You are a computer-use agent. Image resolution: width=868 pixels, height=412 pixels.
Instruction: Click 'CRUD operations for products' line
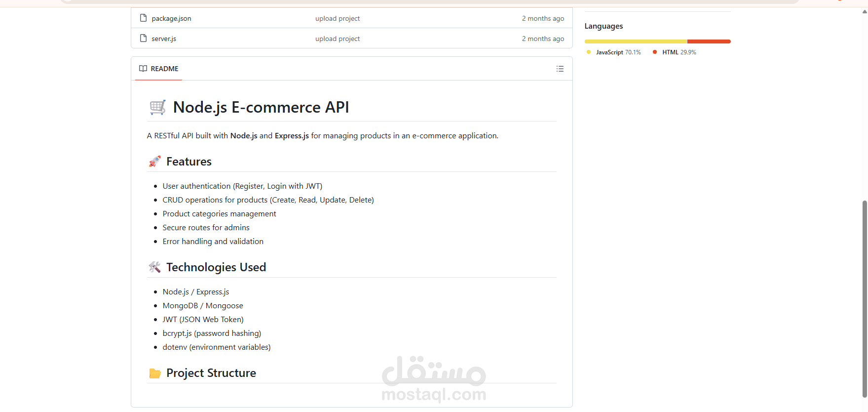click(x=268, y=200)
